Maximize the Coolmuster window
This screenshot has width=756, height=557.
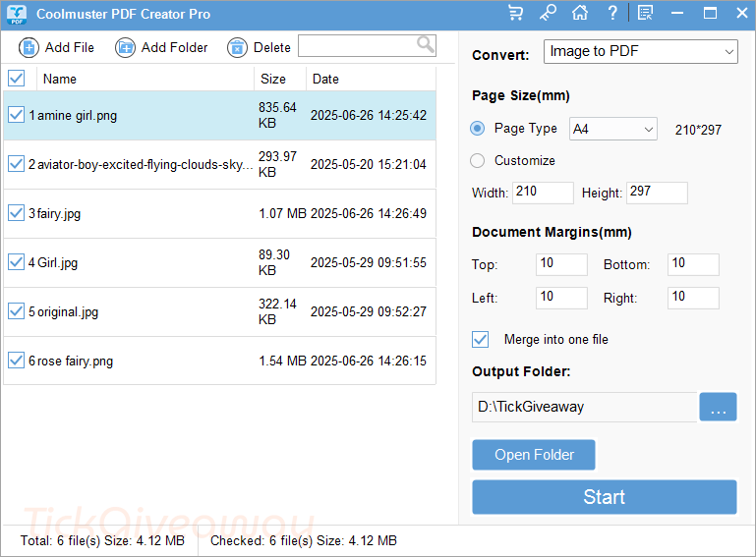coord(710,13)
